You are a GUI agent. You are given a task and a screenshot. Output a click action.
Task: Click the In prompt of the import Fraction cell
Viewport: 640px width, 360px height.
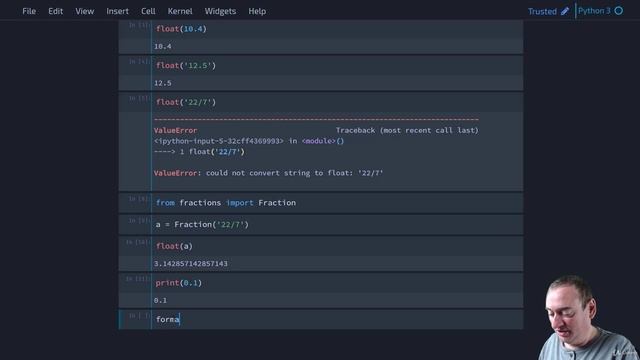click(x=139, y=199)
